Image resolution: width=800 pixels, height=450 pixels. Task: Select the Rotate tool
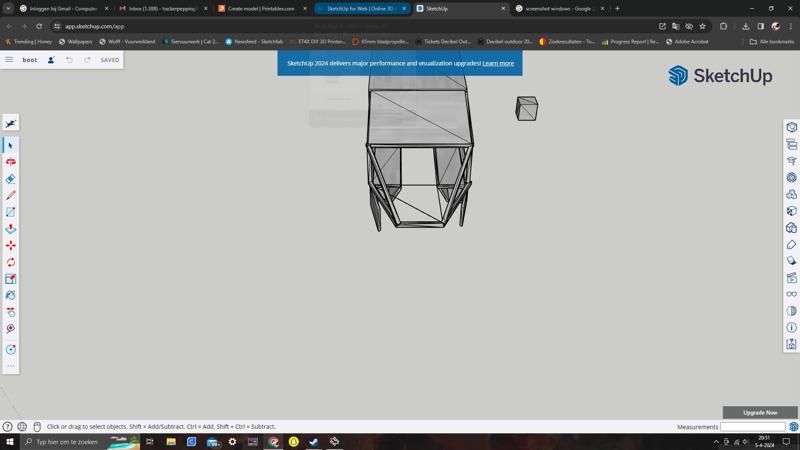(x=11, y=262)
